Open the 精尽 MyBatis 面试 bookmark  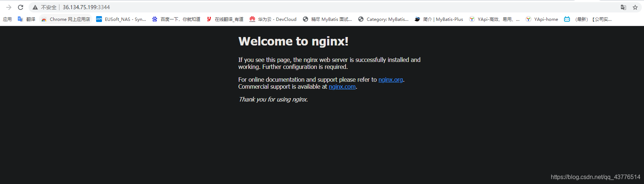(327, 19)
